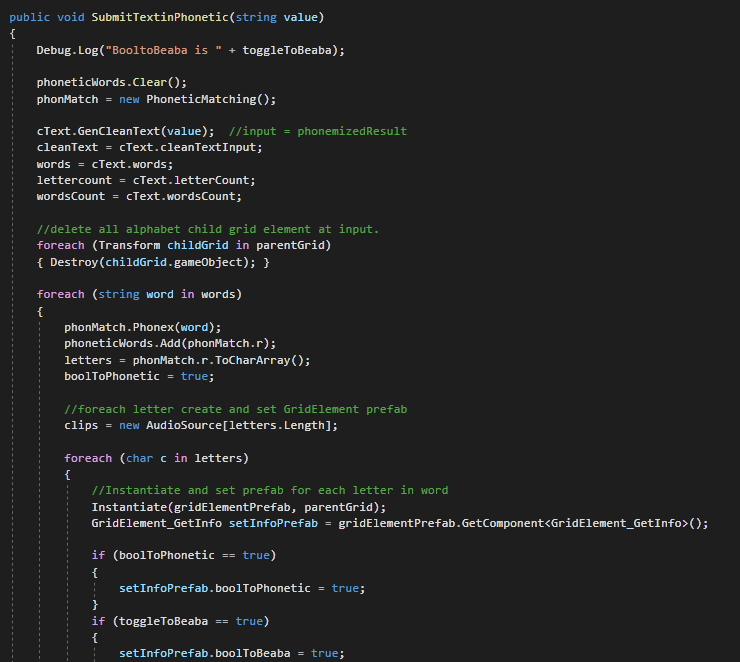Click setInfoPrefab.boolToPhonetic = true line
Viewport: 740px width, 662px height.
(242, 589)
